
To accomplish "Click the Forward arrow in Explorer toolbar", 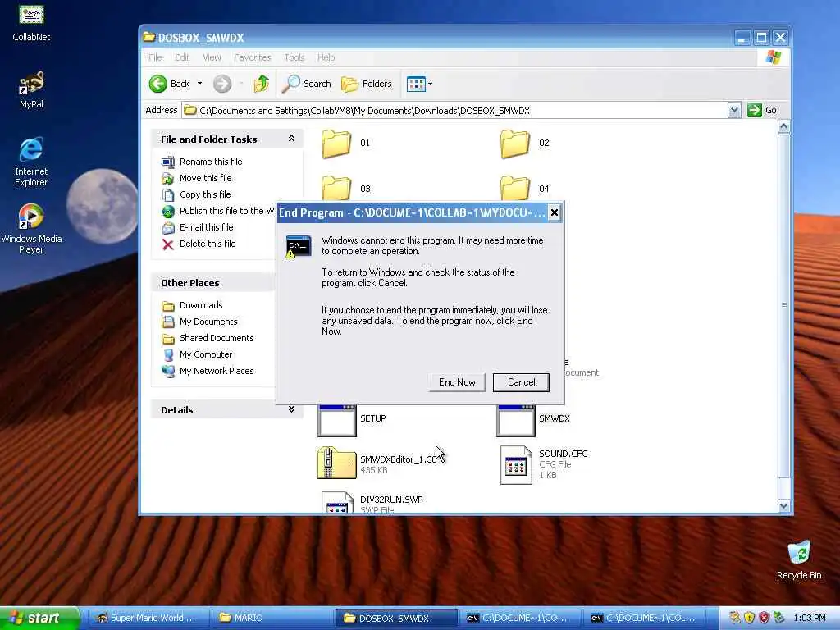I will [x=222, y=84].
